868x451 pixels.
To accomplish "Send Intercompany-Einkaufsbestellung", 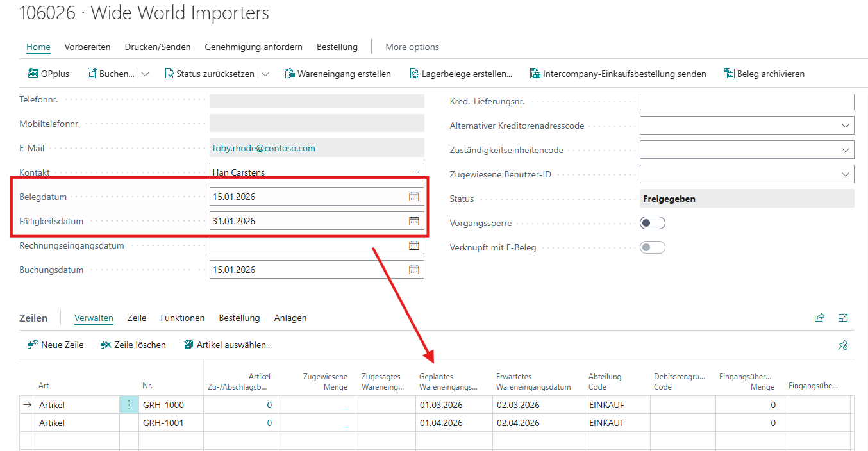I will click(618, 74).
